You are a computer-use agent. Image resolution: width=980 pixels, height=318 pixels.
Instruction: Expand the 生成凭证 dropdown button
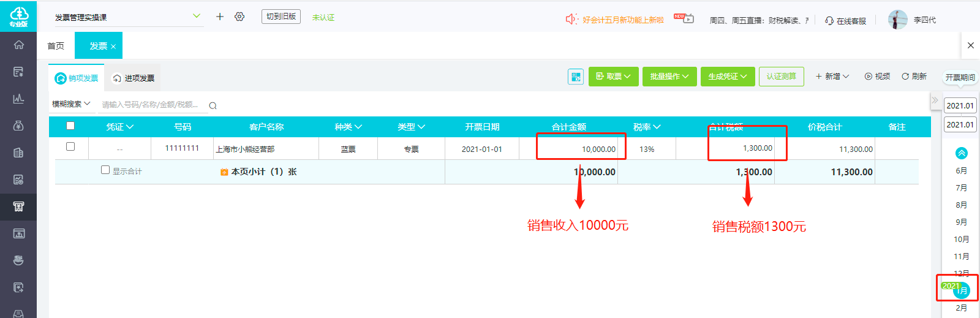pyautogui.click(x=728, y=77)
